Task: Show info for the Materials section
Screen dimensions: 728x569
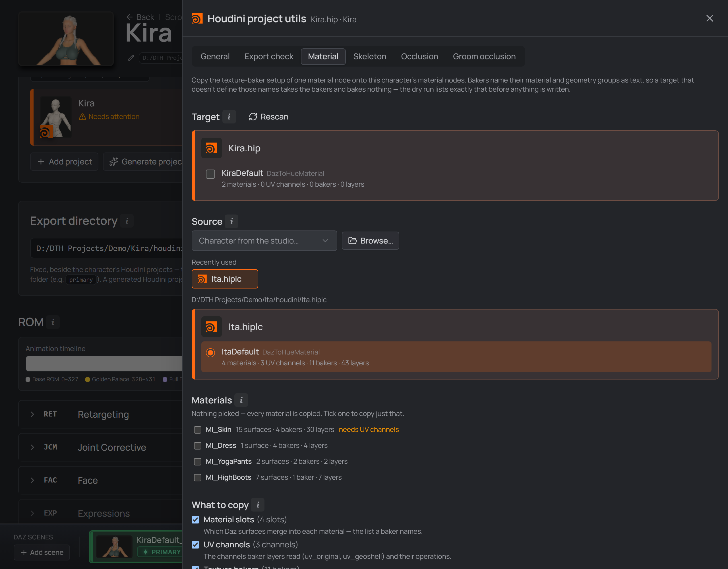Action: coord(241,400)
